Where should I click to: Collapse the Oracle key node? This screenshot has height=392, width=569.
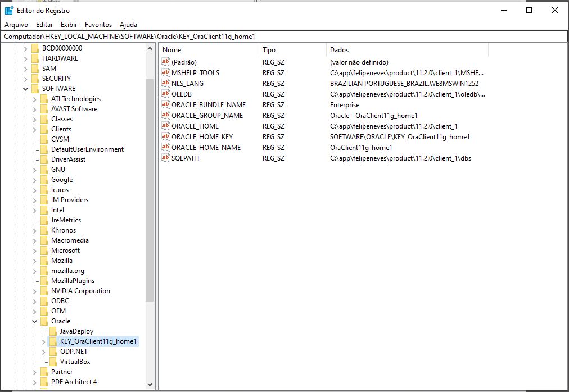pyautogui.click(x=34, y=321)
